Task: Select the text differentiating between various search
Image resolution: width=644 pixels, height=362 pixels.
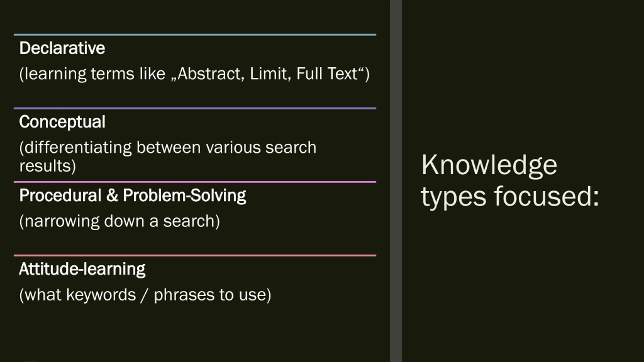Action: 168,148
